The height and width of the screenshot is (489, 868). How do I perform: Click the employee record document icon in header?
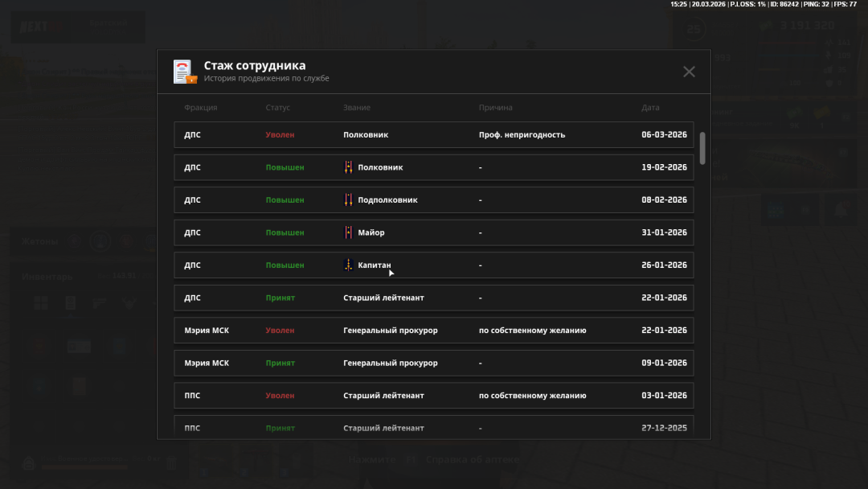coord(185,72)
